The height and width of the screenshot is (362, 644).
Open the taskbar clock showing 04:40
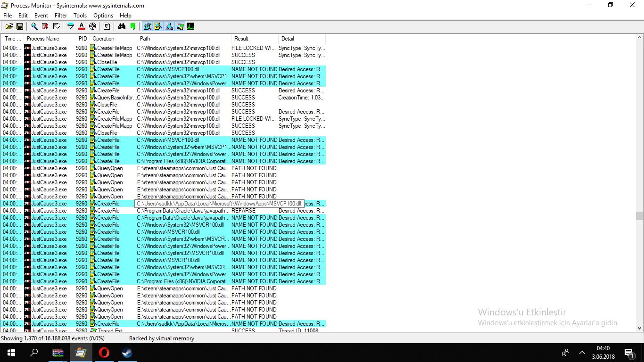point(603,353)
